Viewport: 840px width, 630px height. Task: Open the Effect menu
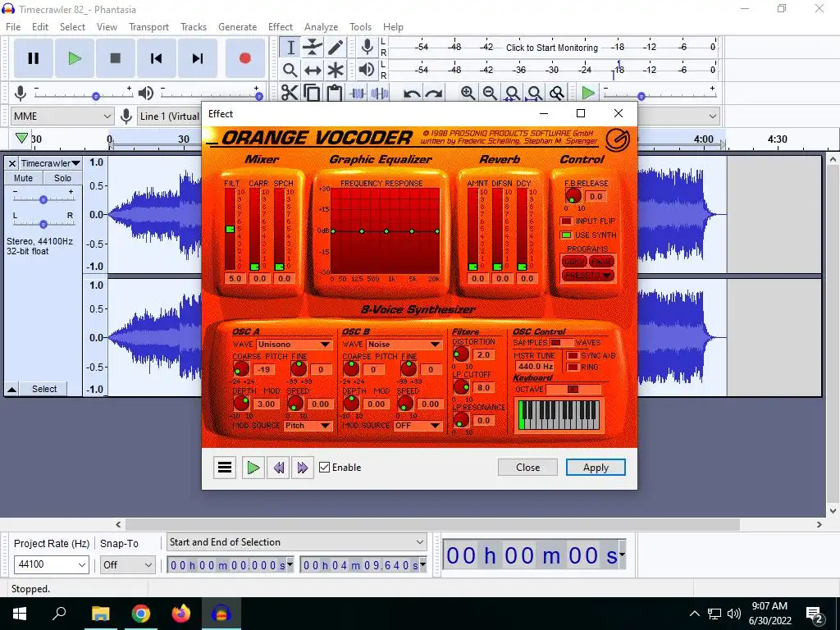click(281, 27)
